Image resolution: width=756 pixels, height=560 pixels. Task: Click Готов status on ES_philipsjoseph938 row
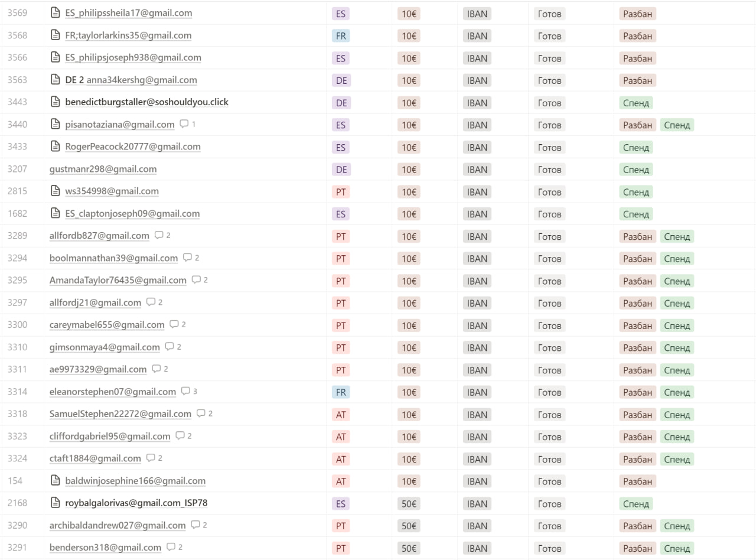click(549, 58)
